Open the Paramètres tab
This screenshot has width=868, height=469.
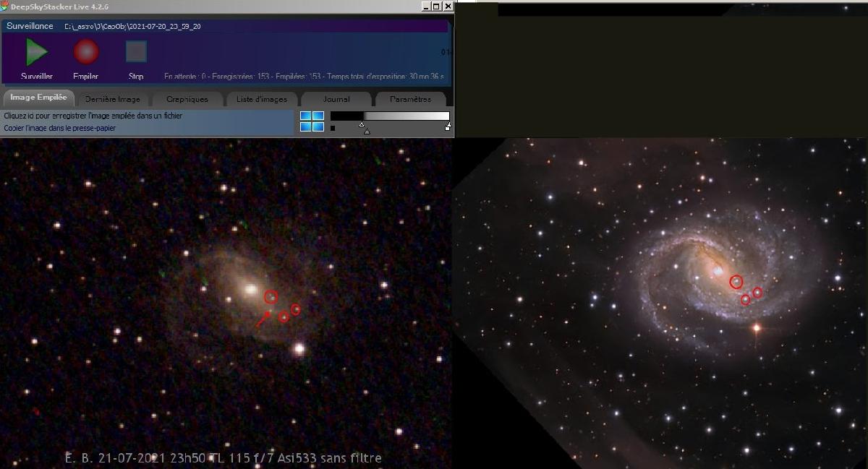click(x=410, y=99)
